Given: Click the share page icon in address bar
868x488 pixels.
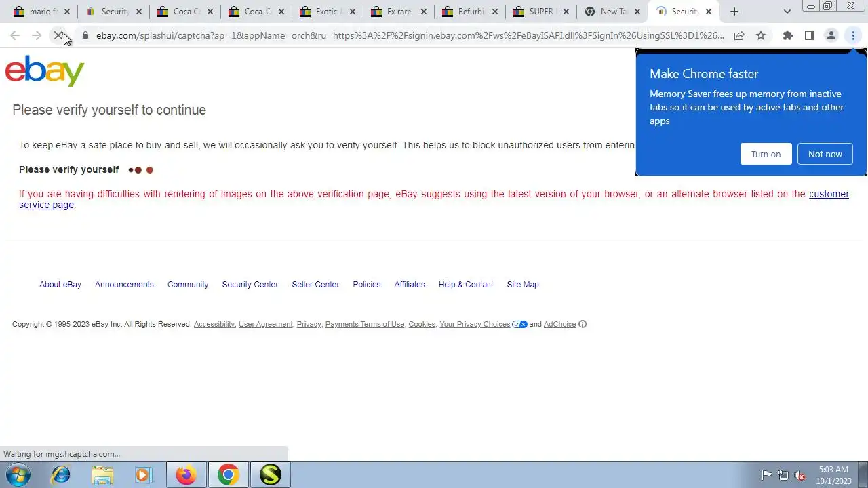Looking at the screenshot, I should coord(739,36).
